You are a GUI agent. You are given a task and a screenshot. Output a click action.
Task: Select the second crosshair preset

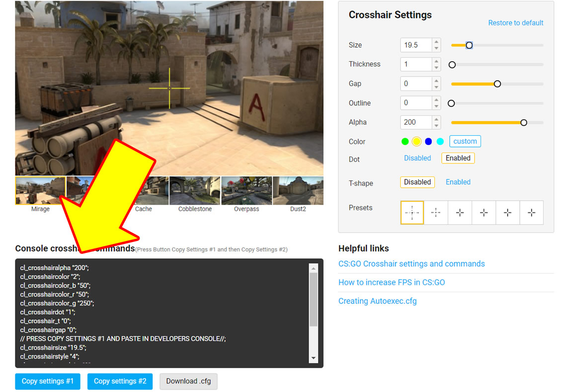436,212
